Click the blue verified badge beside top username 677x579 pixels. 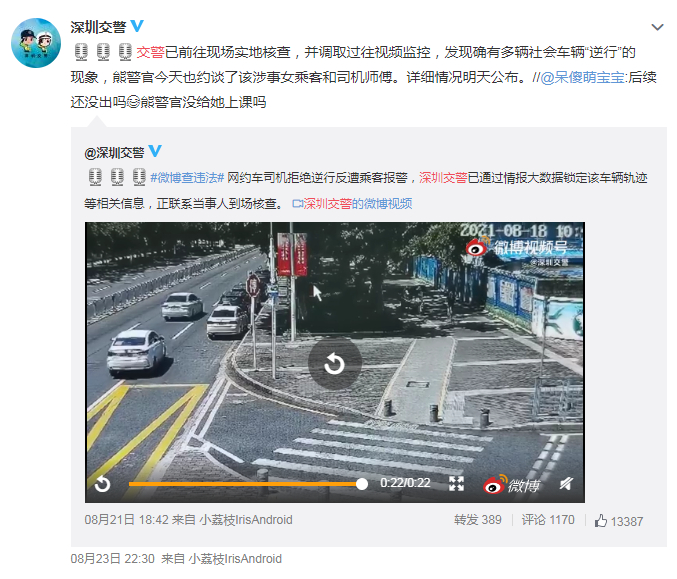click(137, 26)
